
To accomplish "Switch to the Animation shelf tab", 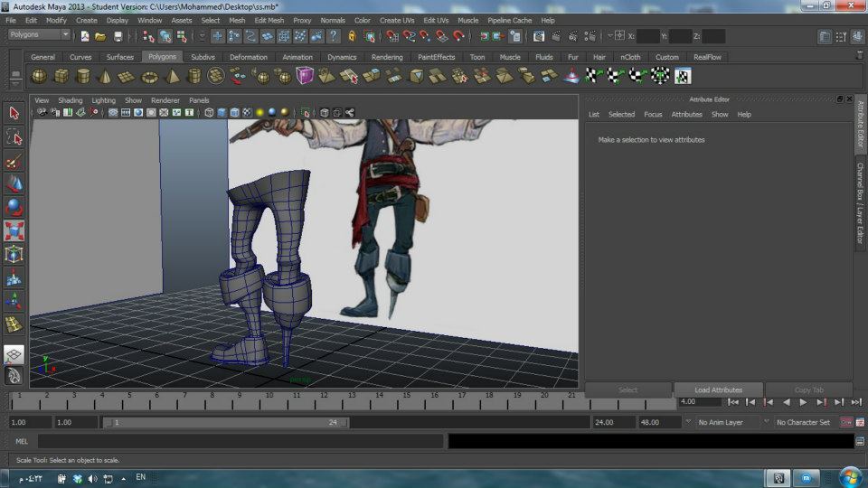I will pyautogui.click(x=297, y=57).
